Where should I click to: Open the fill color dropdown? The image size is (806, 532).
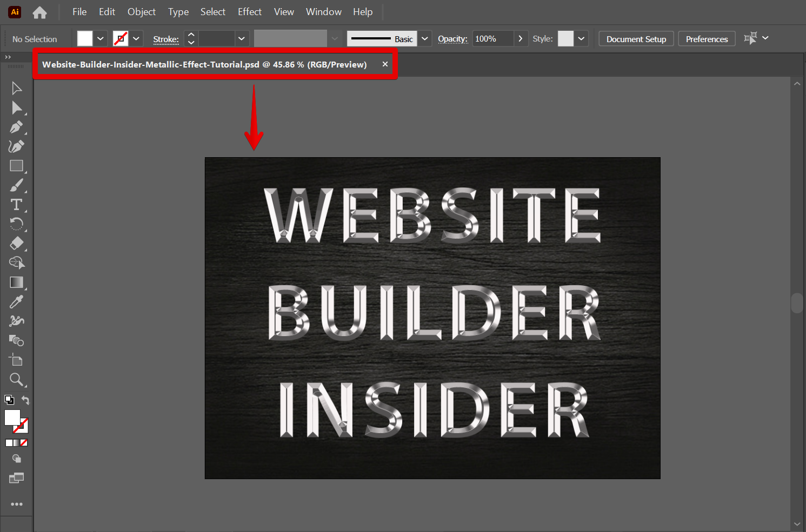point(101,39)
